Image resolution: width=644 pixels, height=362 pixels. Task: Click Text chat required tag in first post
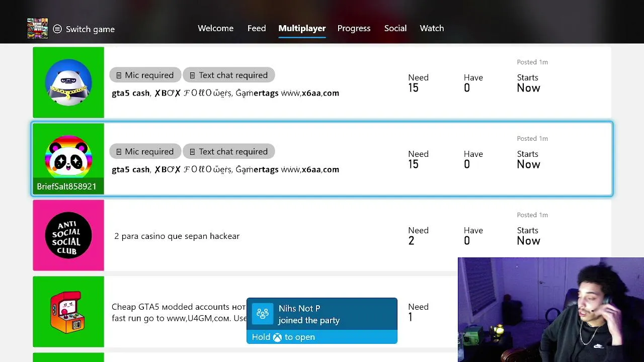click(229, 75)
